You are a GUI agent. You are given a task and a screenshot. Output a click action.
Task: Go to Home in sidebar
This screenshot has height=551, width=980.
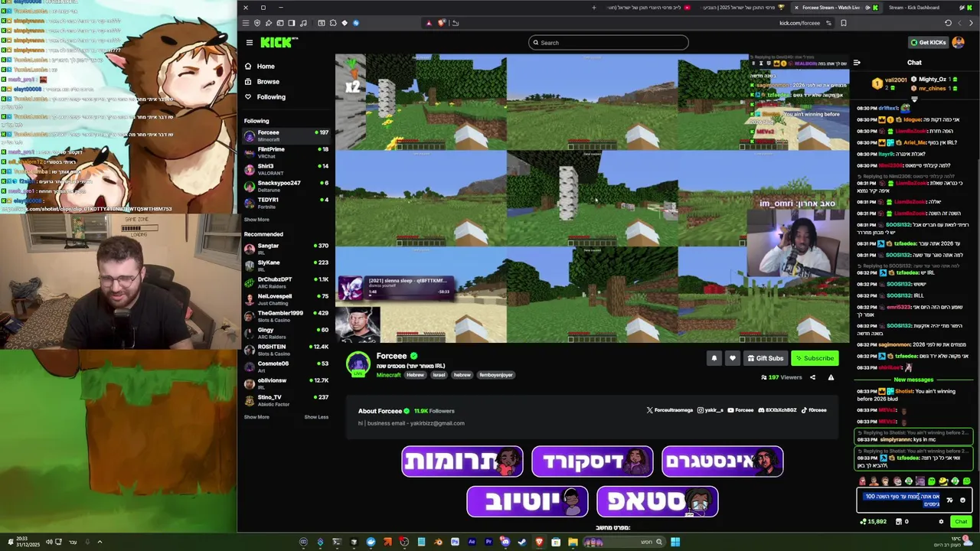pyautogui.click(x=266, y=67)
